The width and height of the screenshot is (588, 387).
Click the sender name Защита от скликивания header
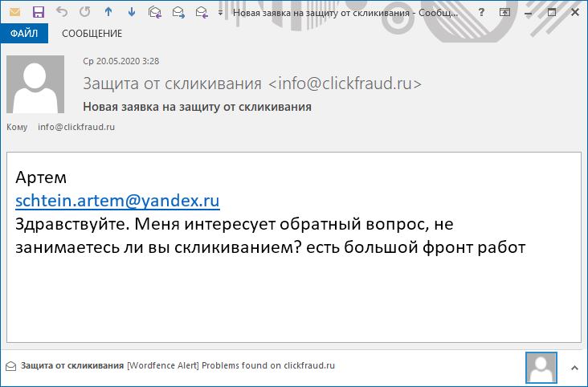252,84
